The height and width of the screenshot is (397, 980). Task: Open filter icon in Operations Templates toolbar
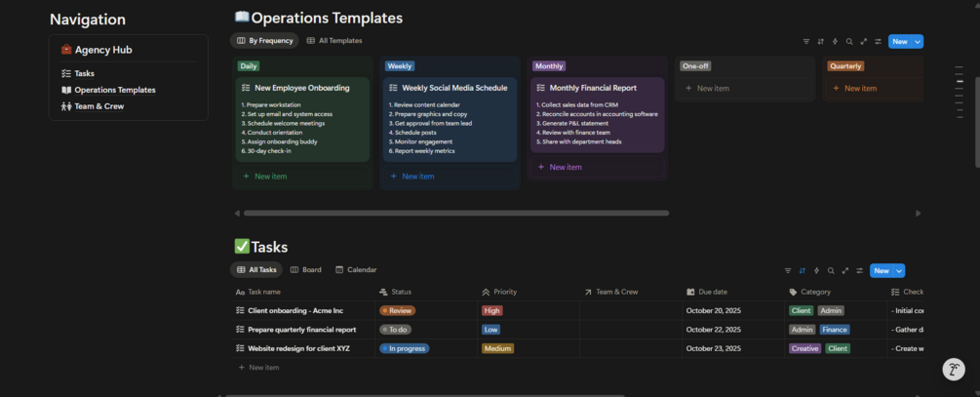[806, 42]
